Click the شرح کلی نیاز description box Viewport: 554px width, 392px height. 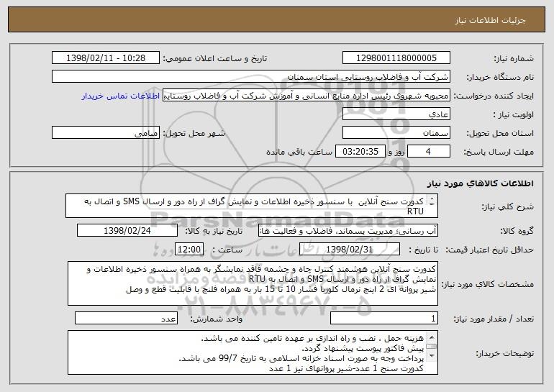252,206
